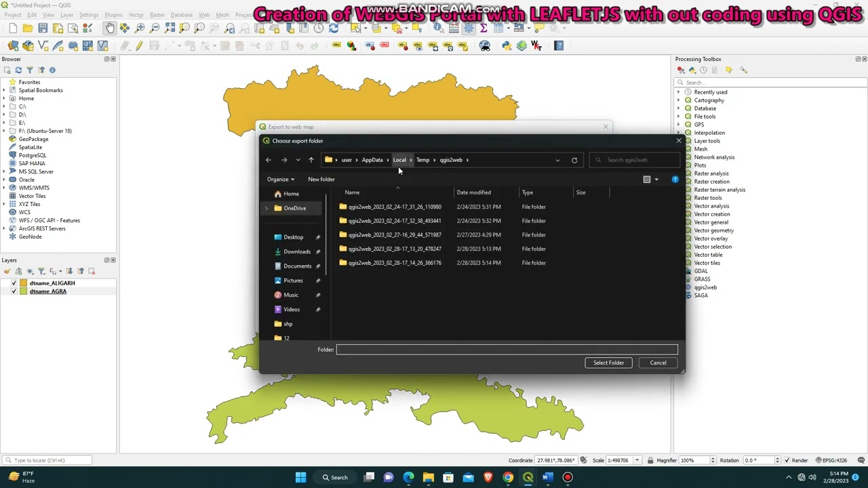Select the Pan Map hand tool

coord(110,28)
